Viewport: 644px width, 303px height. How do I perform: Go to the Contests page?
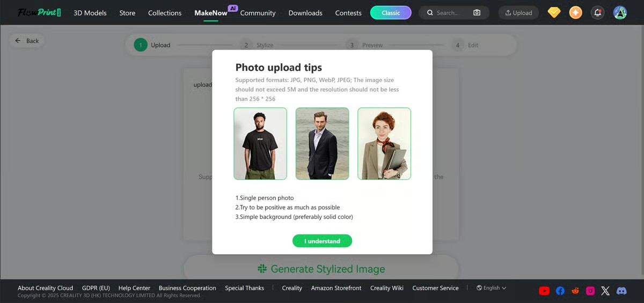click(348, 13)
